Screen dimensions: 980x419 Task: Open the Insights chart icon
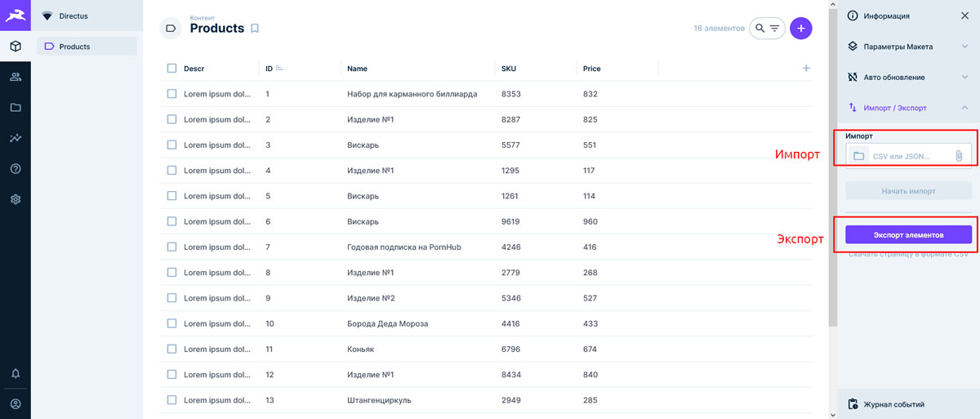tap(16, 138)
